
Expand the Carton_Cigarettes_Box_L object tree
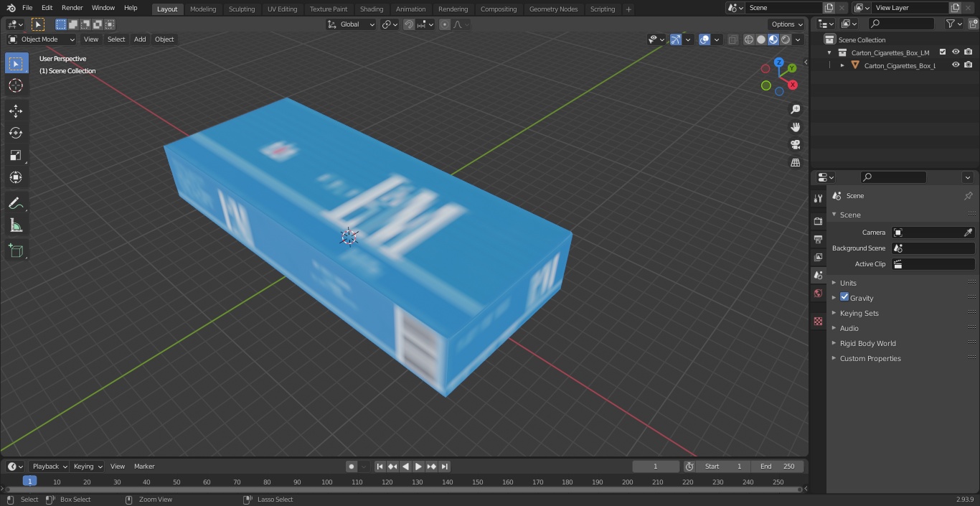842,65
